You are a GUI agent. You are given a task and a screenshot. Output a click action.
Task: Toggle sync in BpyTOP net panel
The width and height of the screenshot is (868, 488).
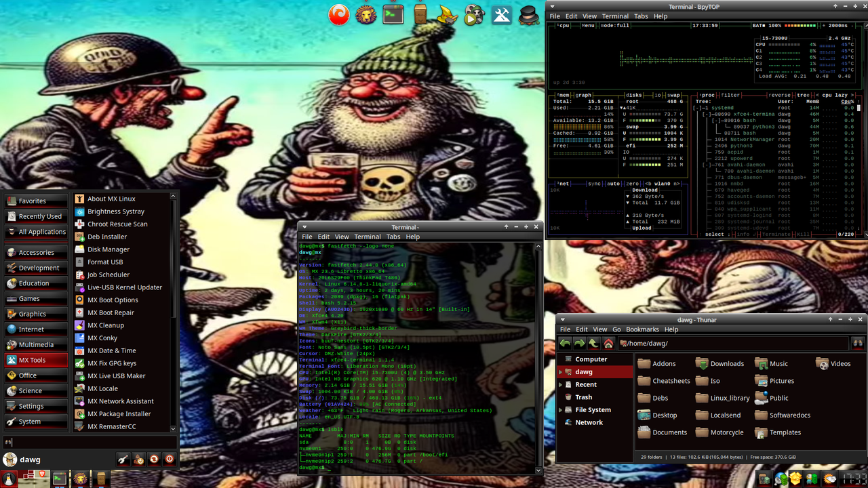coord(595,184)
